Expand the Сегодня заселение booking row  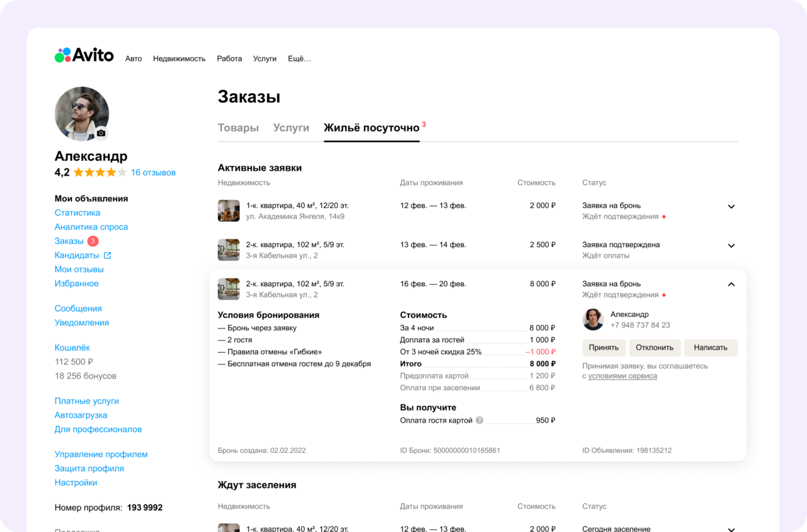point(731,530)
